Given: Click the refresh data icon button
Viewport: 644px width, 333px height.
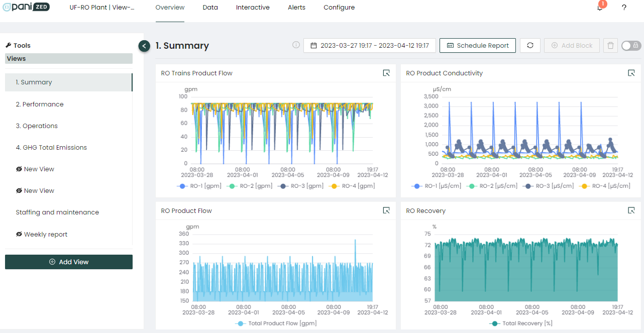Looking at the screenshot, I should pos(530,46).
